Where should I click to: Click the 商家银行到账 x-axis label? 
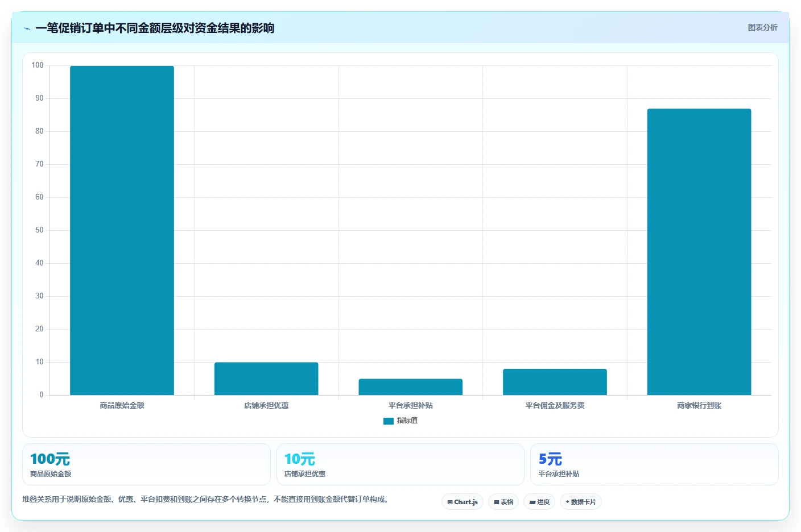click(x=699, y=405)
